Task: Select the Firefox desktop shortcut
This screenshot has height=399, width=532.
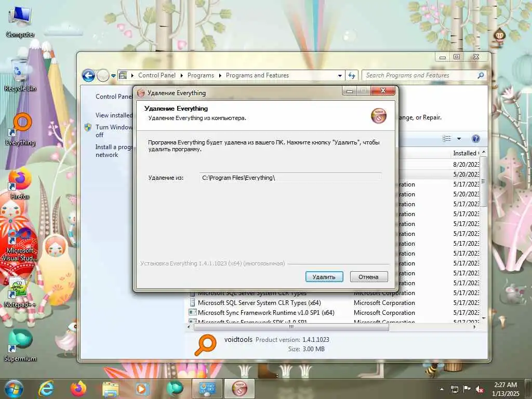Action: tap(20, 183)
